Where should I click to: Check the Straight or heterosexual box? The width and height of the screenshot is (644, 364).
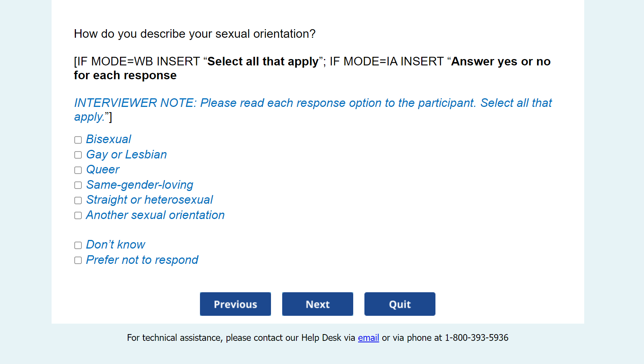click(x=78, y=200)
